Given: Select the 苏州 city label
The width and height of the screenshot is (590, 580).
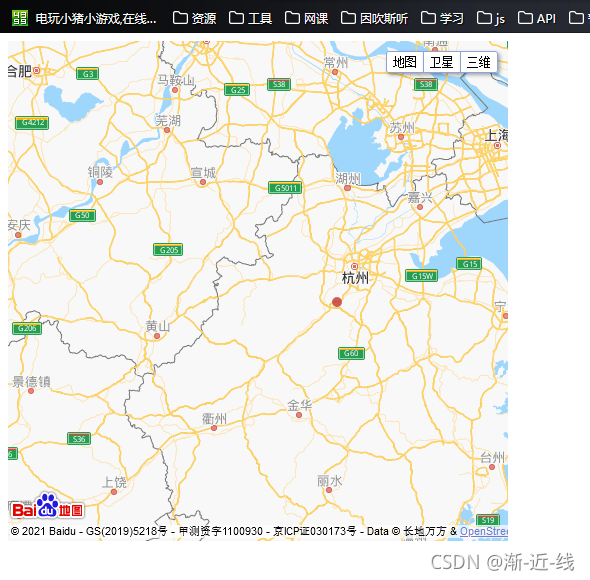Looking at the screenshot, I should pyautogui.click(x=402, y=128).
